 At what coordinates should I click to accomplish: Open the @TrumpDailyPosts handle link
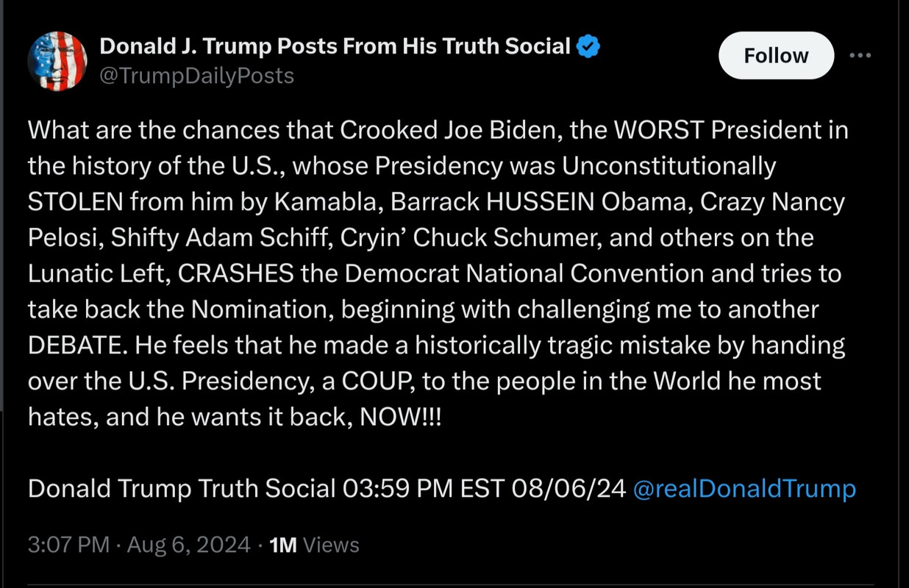point(196,76)
